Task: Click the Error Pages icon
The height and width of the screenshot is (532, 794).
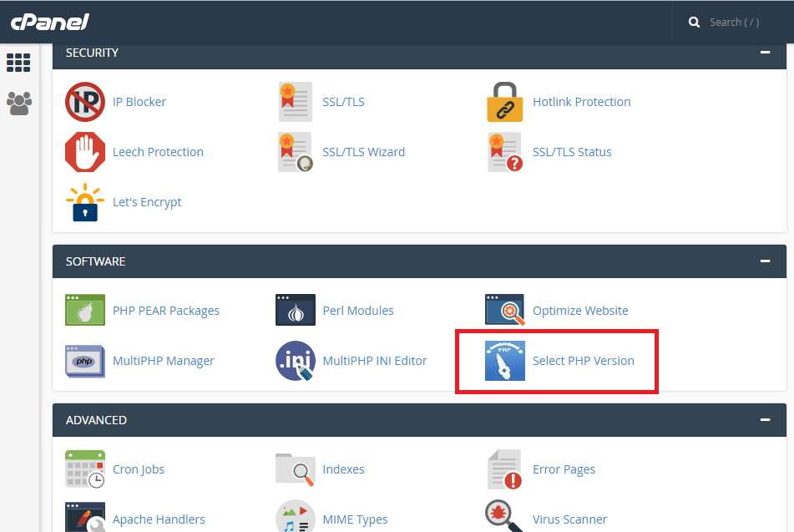Action: pos(505,469)
